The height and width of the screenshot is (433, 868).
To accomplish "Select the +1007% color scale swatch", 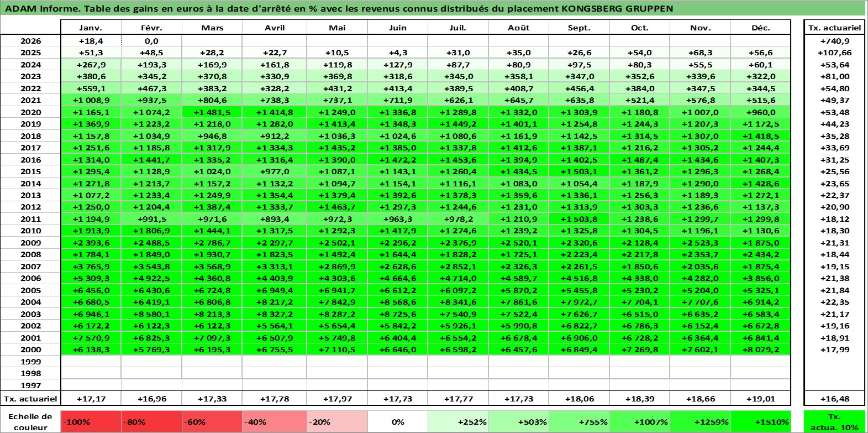I will click(x=639, y=422).
